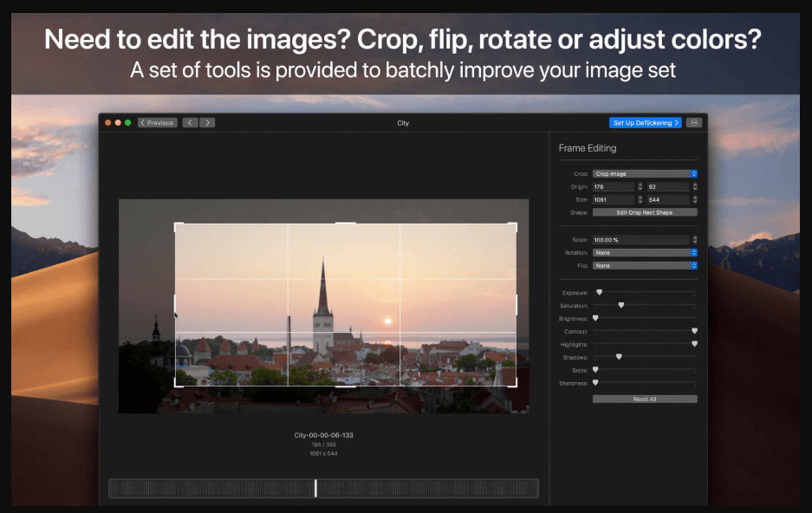Click Set Up Deflickering
Image resolution: width=812 pixels, height=513 pixels.
(646, 123)
